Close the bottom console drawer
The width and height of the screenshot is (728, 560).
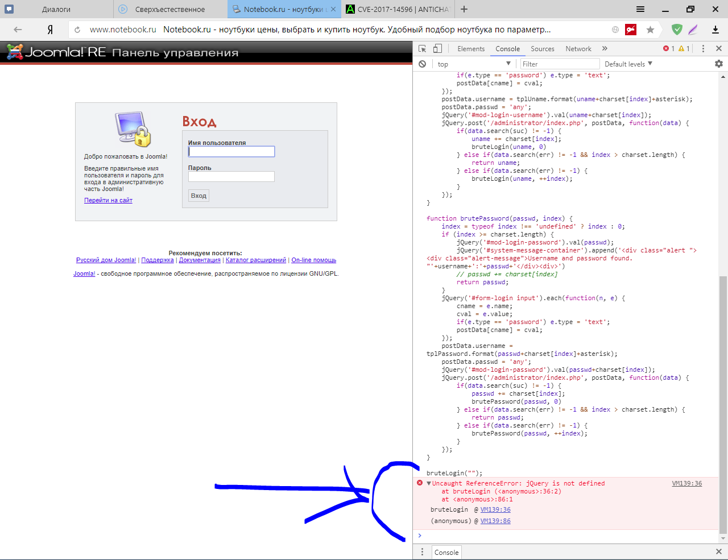(718, 552)
